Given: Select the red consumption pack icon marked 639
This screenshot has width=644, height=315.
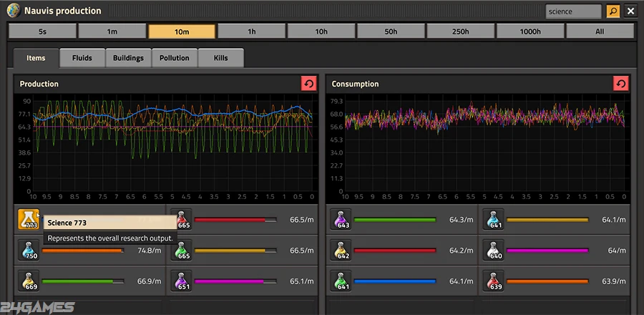Looking at the screenshot, I should tap(493, 281).
